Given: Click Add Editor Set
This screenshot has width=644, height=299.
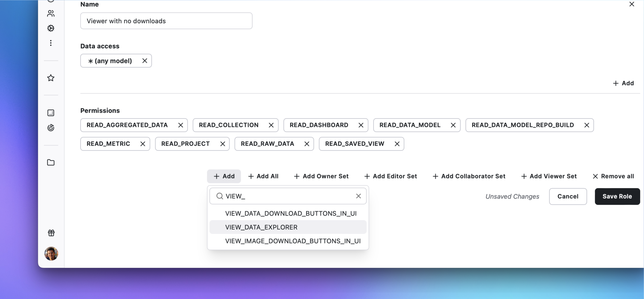Looking at the screenshot, I should tap(391, 176).
